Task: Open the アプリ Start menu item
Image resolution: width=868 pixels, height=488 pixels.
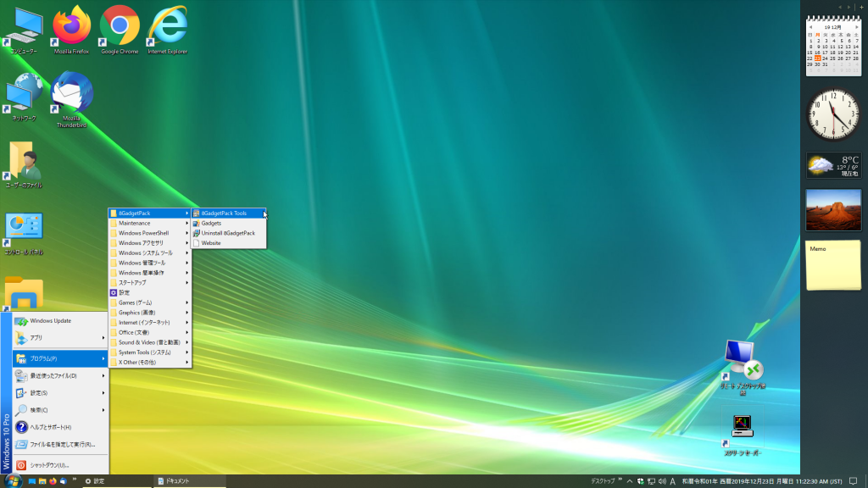Action: [x=60, y=337]
